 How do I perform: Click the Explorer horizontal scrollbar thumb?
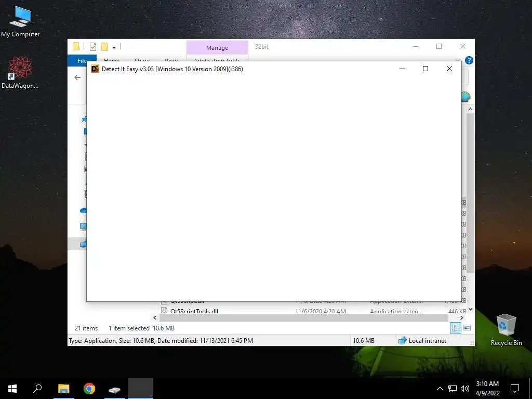coord(303,317)
